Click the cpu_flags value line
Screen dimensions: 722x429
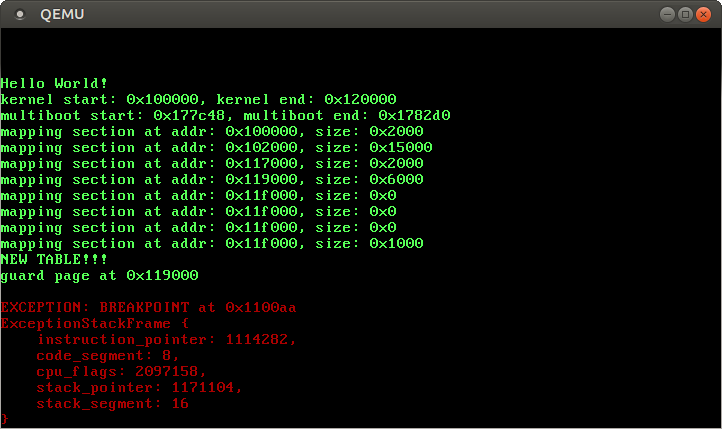click(x=135, y=371)
